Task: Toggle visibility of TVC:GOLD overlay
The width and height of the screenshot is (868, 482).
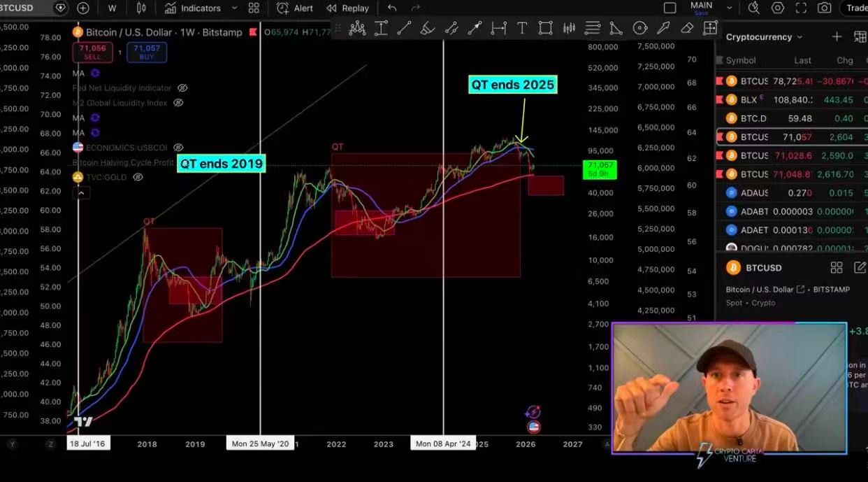Action: point(138,176)
